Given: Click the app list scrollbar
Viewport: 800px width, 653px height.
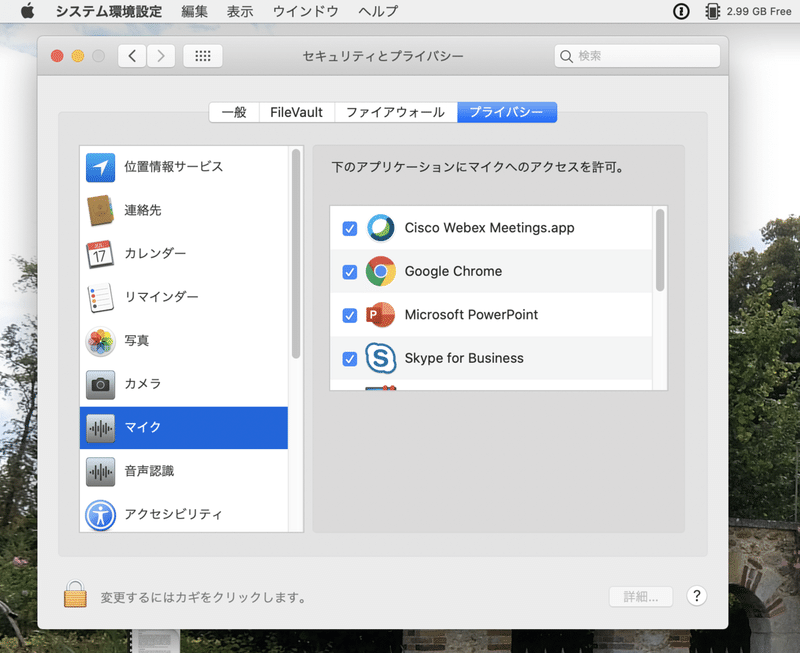Looking at the screenshot, I should pos(660,250).
